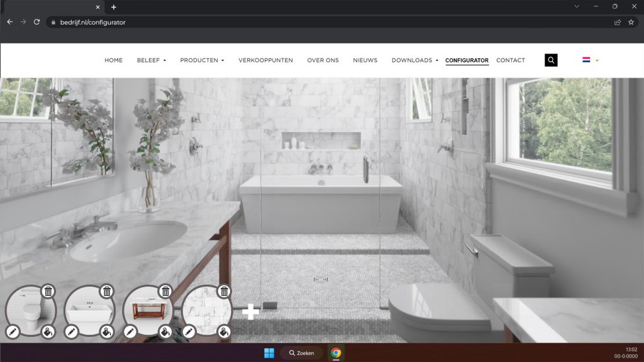
Task: Delete the wooden vanity item with its trash icon
Action: pyautogui.click(x=165, y=292)
